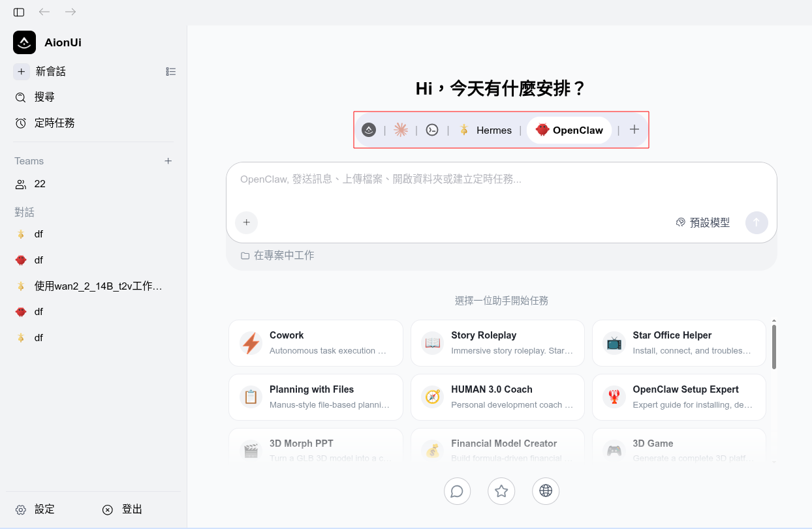
Task: Select the Aion default agent icon
Action: pyautogui.click(x=369, y=130)
